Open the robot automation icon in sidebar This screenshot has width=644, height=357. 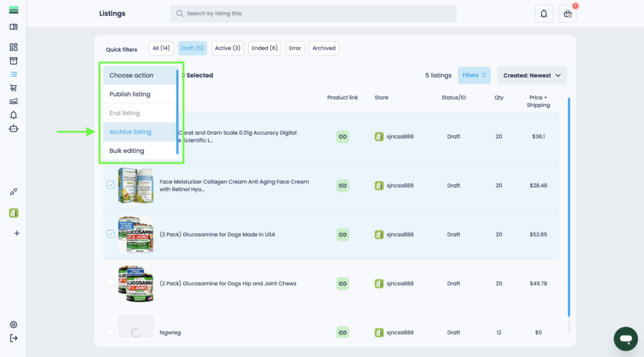point(13,128)
